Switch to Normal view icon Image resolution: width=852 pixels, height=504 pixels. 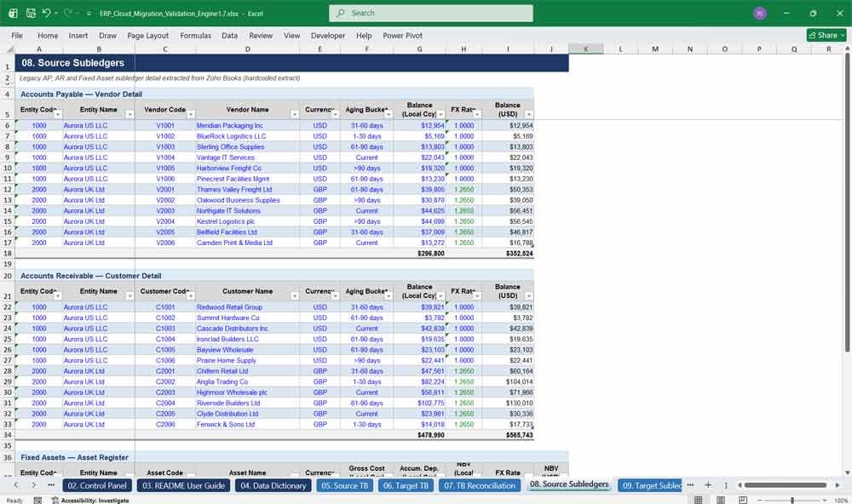(x=699, y=501)
